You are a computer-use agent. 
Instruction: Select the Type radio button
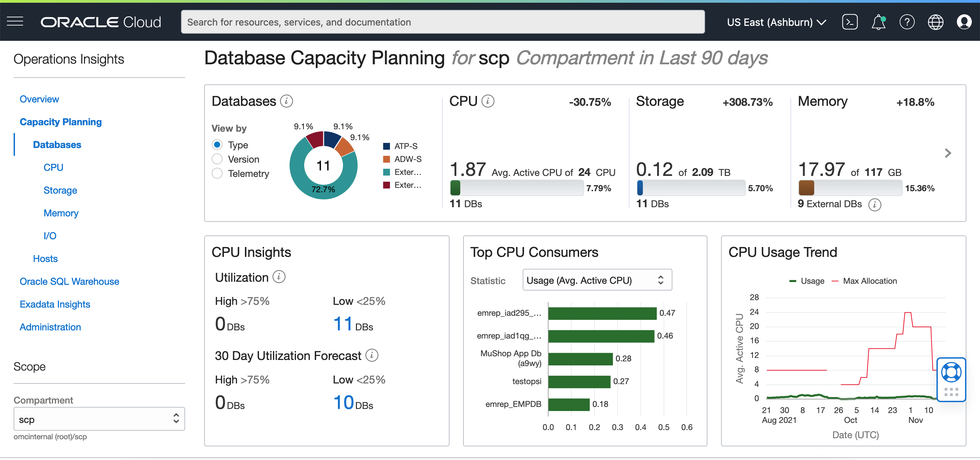click(x=217, y=145)
